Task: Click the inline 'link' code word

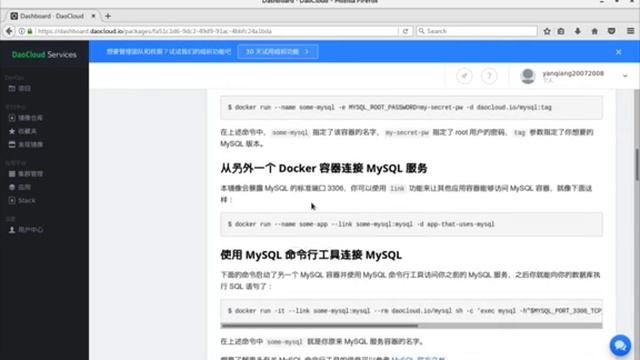Action: (x=397, y=189)
